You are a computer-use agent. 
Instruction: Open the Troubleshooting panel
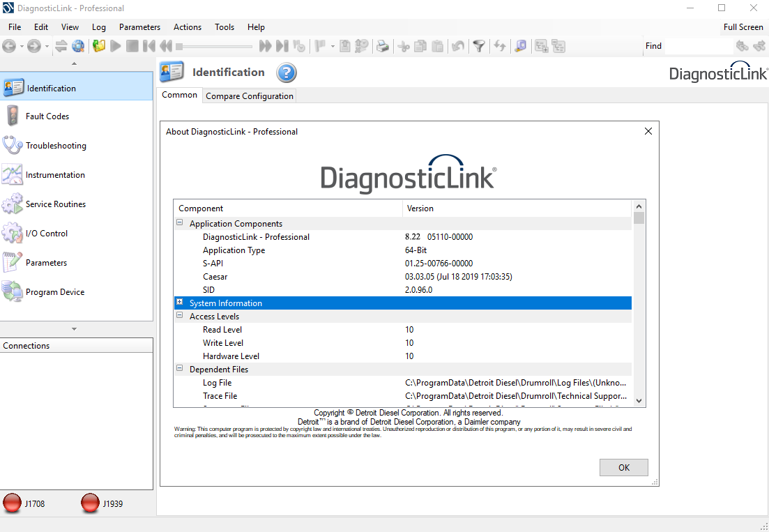pyautogui.click(x=56, y=146)
